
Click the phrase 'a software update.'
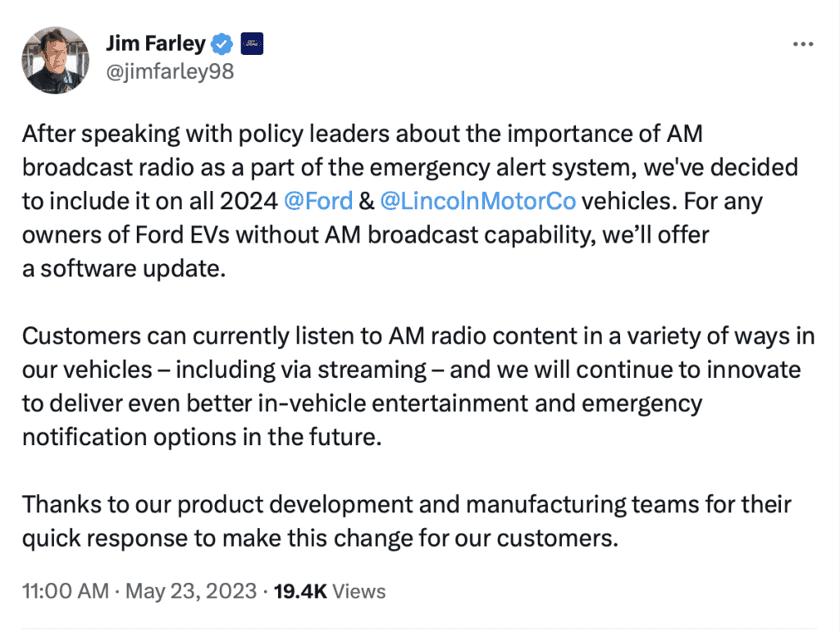[123, 269]
